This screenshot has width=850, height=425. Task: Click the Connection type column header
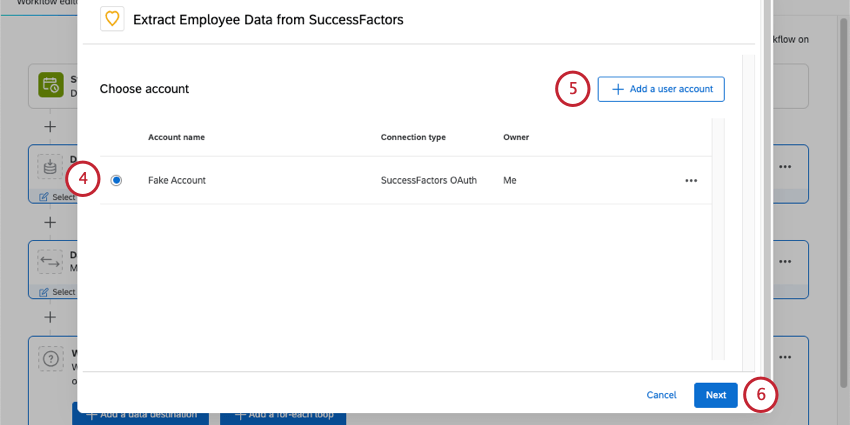(413, 137)
